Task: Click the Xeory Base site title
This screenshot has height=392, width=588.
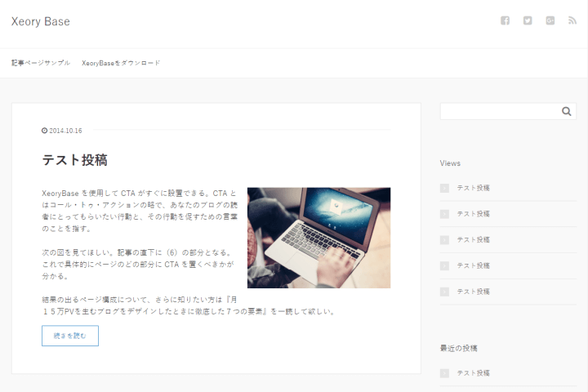Action: click(41, 21)
